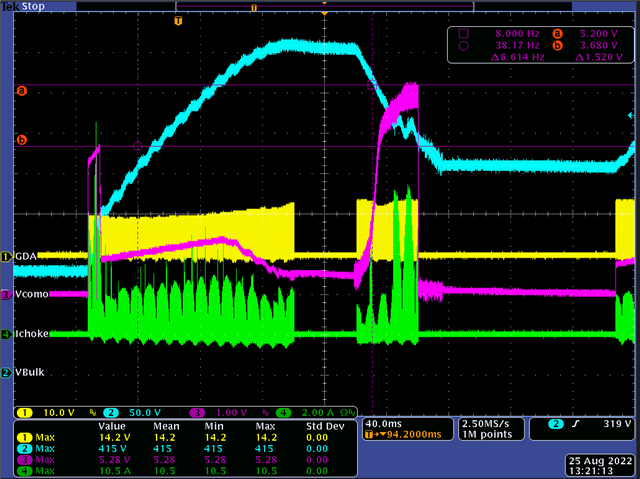Screen dimensions: 640x479
Task: Click channel 4 Ichoke ground indicator
Action: click(x=7, y=334)
